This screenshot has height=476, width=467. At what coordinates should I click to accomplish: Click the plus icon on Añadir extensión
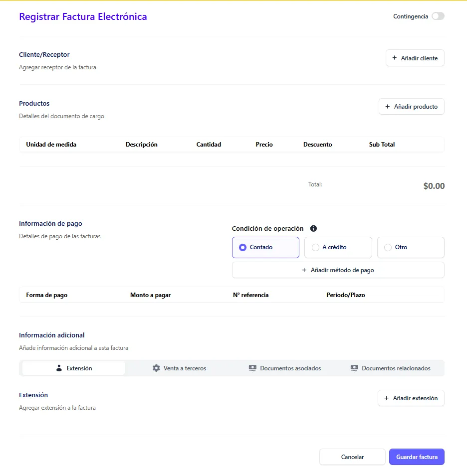(x=386, y=398)
